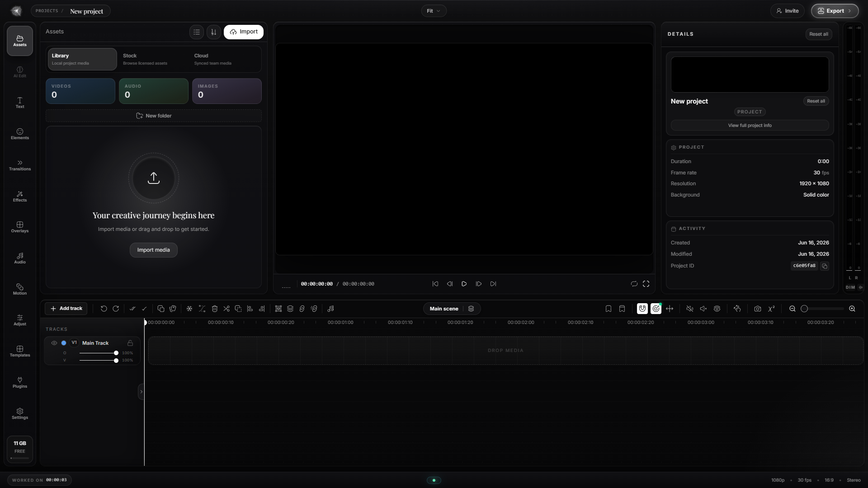Select the Assets sidebar tab
This screenshot has width=868, height=488.
pyautogui.click(x=20, y=41)
